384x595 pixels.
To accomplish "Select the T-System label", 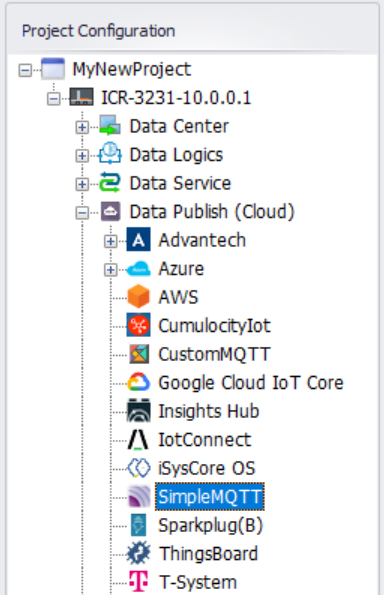I will [198, 582].
